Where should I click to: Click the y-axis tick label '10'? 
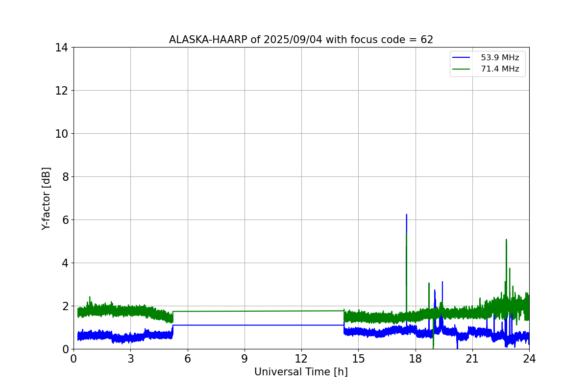[x=62, y=134]
